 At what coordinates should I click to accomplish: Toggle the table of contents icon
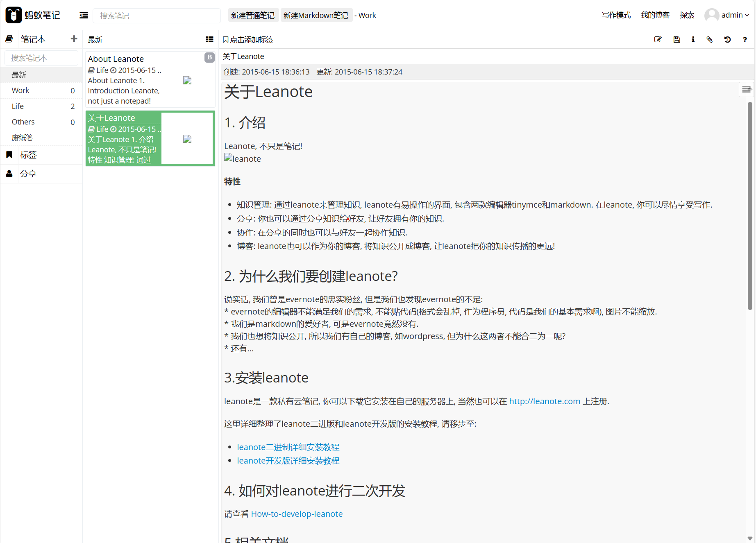coord(746,89)
